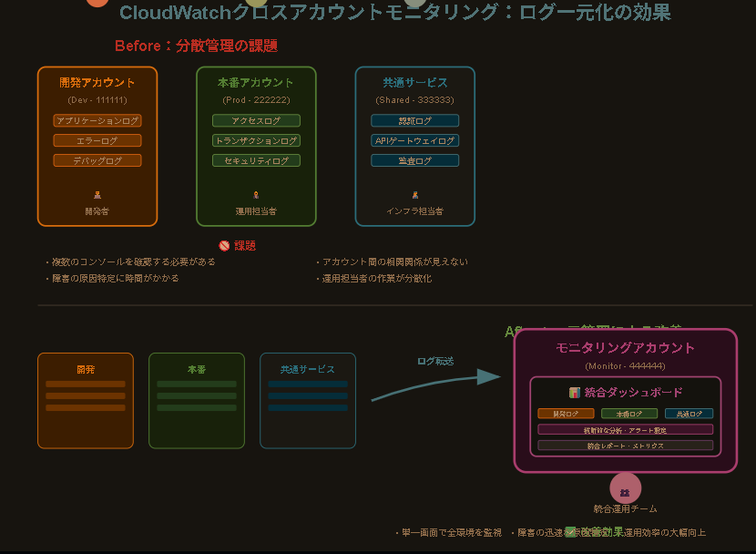Click the (Dev - 111111) account ID
The width and height of the screenshot is (756, 554).
pos(97,100)
